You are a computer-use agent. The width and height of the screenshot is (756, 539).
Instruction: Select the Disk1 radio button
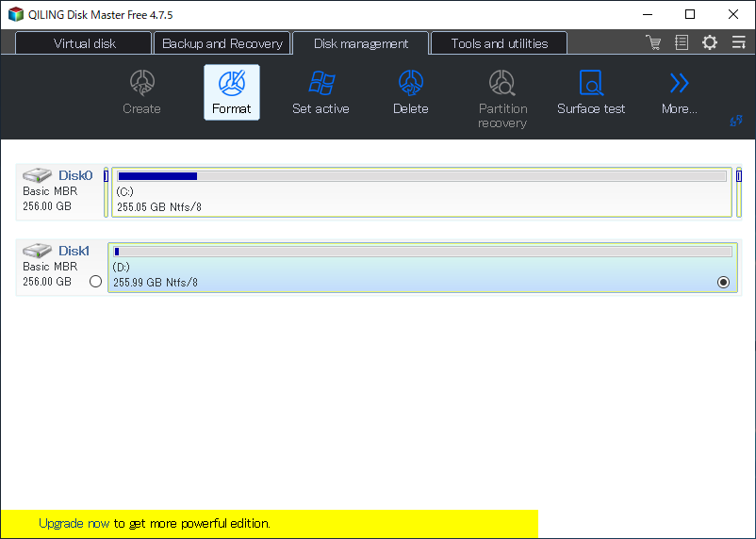tap(95, 282)
